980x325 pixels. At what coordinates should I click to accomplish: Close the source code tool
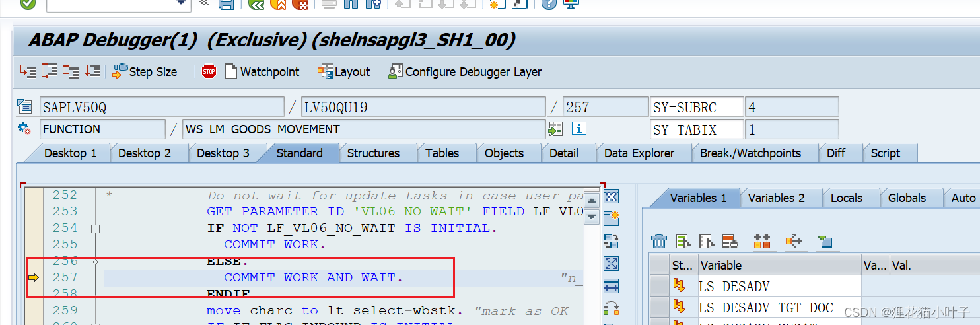[x=612, y=197]
